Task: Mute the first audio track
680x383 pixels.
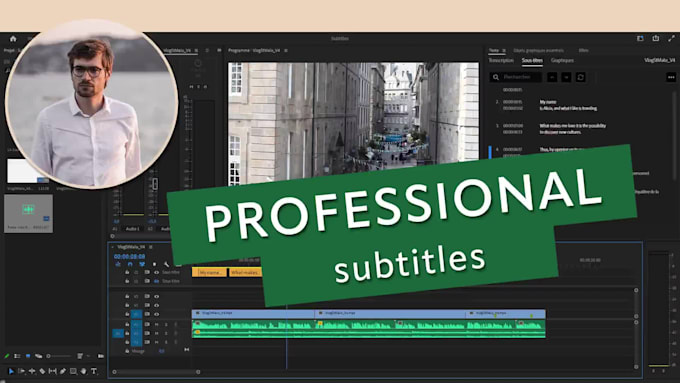Action: (157, 324)
